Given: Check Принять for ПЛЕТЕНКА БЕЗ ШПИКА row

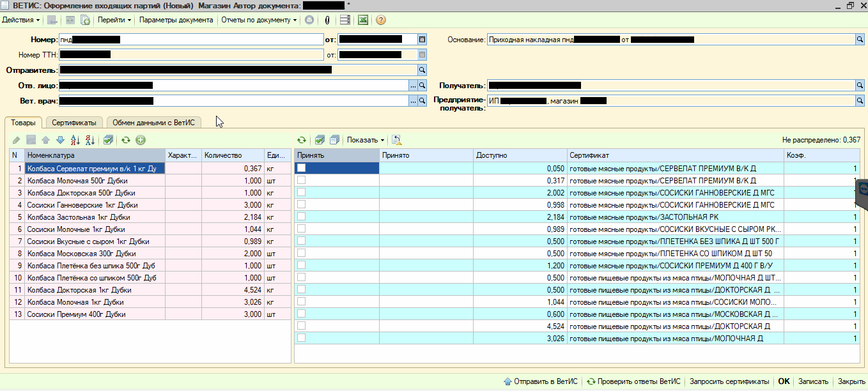Looking at the screenshot, I should click(302, 241).
